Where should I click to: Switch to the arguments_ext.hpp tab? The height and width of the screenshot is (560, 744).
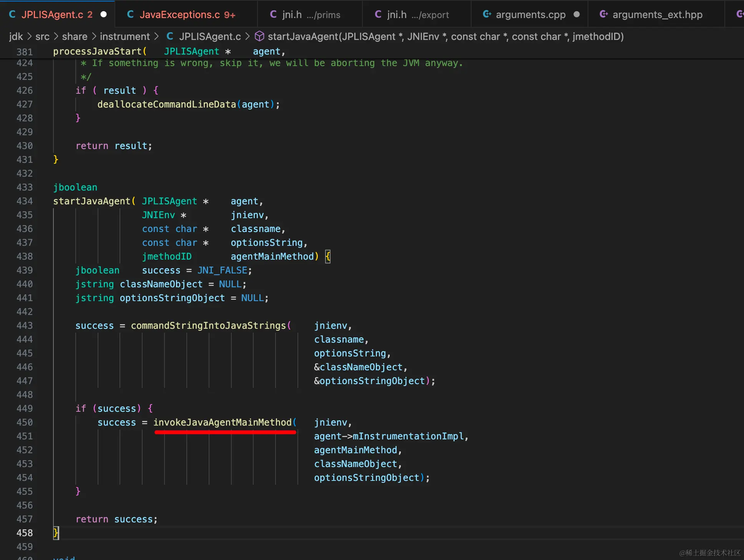tap(657, 15)
